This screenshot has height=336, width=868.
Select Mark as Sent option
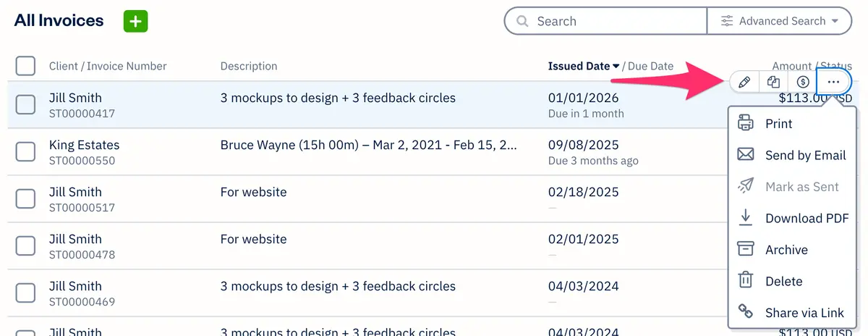point(793,186)
